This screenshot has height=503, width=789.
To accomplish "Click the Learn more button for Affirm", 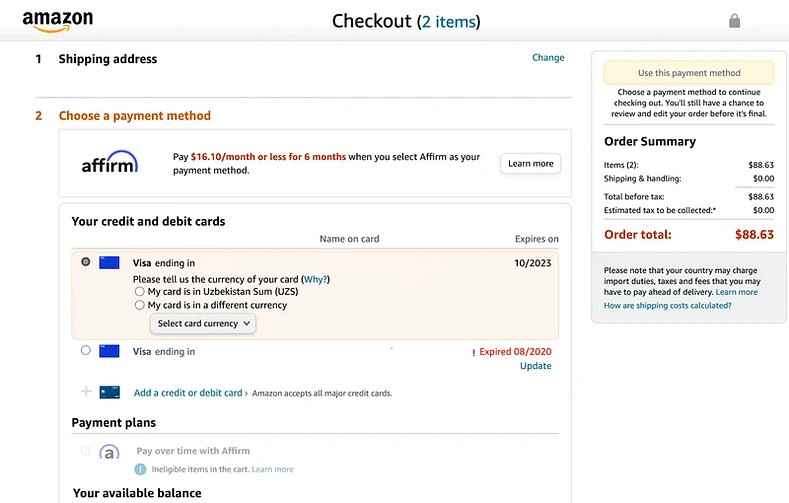I will pos(530,163).
